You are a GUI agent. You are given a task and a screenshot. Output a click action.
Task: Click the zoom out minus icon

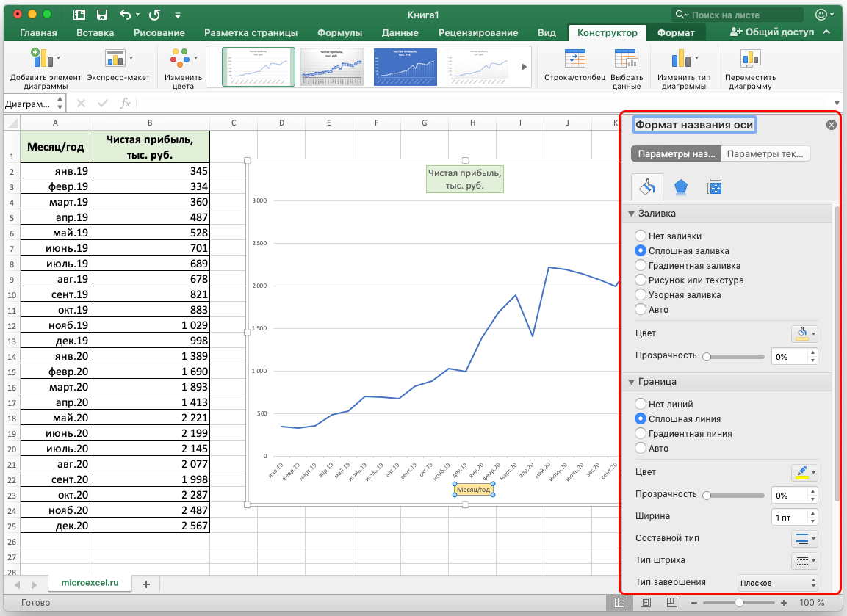pyautogui.click(x=694, y=603)
